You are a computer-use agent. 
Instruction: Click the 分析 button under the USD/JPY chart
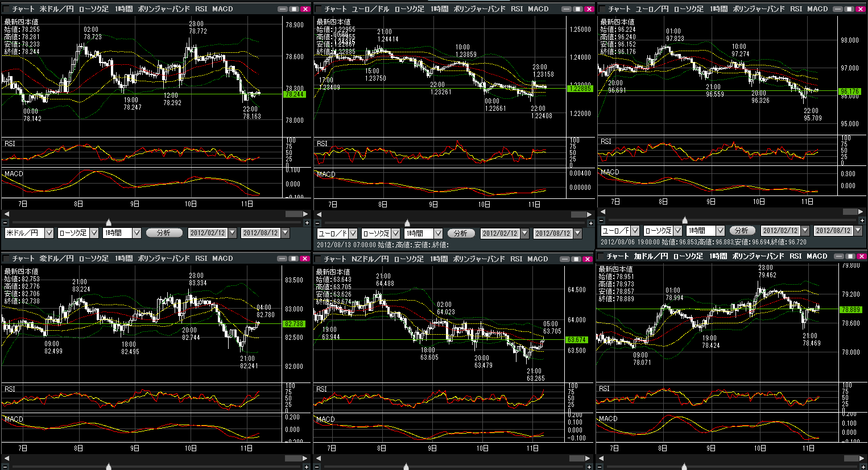[x=164, y=233]
